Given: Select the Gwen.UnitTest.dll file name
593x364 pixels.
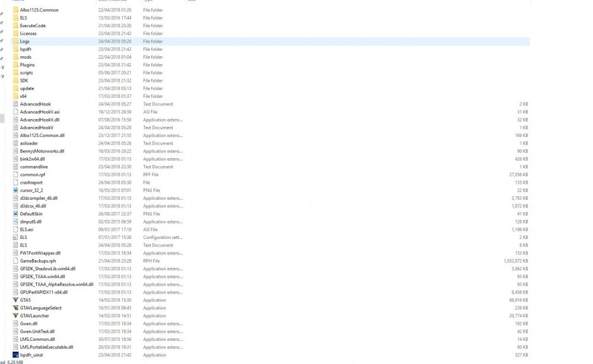Looking at the screenshot, I should click(37, 331).
